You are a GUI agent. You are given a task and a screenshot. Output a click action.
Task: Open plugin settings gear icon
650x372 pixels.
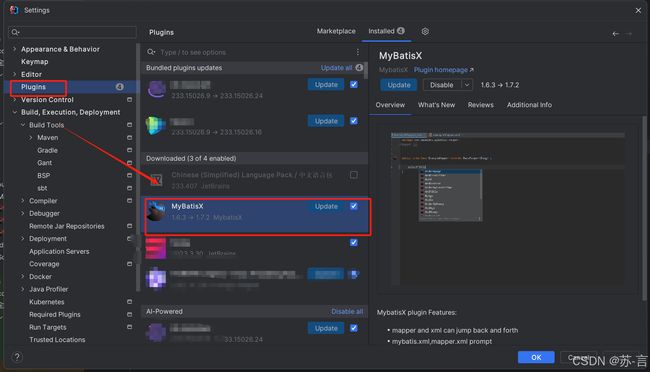click(x=425, y=32)
